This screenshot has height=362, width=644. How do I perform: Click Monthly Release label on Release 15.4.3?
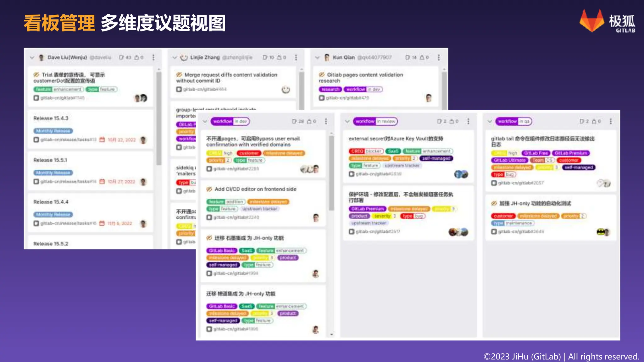53,131
